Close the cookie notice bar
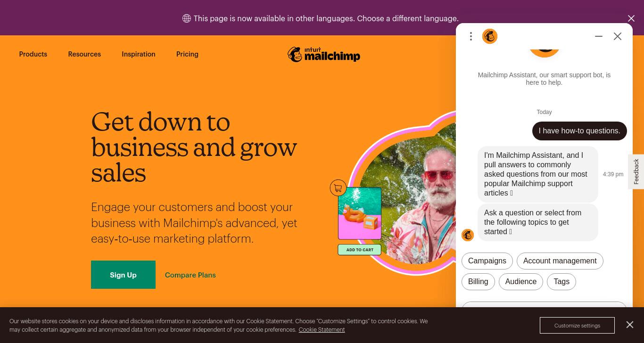This screenshot has height=343, width=644. click(x=630, y=325)
